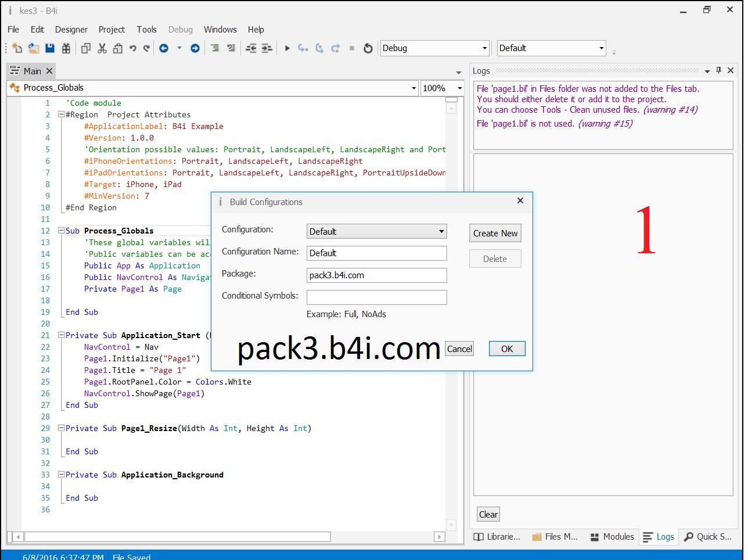The height and width of the screenshot is (560, 748).
Task: Click the Package field containing pack3.b4i.com
Action: pyautogui.click(x=377, y=275)
